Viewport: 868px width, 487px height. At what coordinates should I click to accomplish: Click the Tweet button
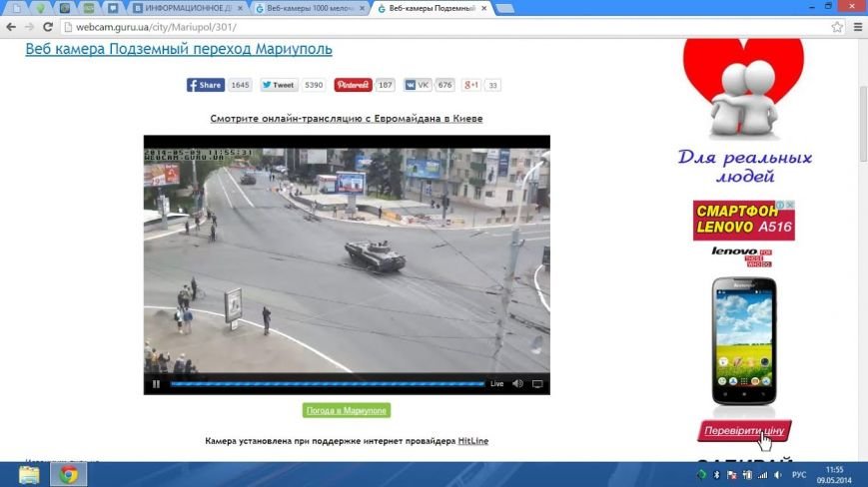point(279,85)
